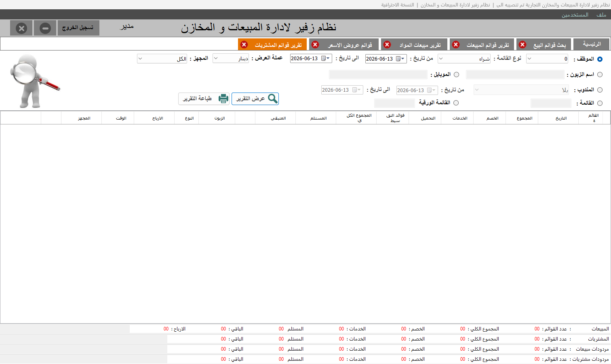The image size is (611, 364).
Task: Close the تقرير قوائم المشتريات tab
Action: click(x=244, y=44)
